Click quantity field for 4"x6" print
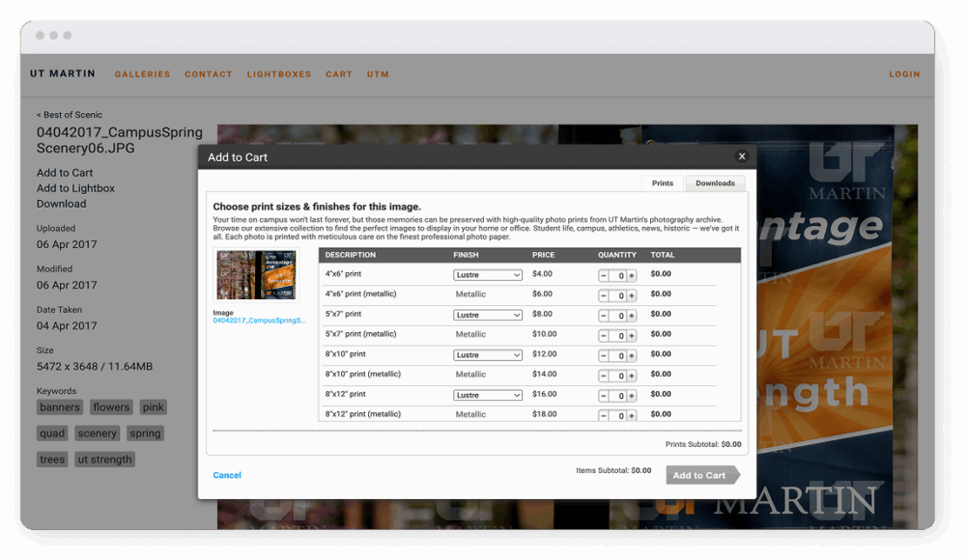The image size is (966, 560). [x=618, y=276]
